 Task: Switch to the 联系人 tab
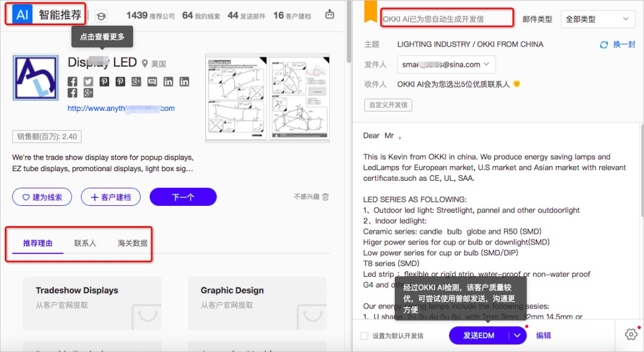85,243
